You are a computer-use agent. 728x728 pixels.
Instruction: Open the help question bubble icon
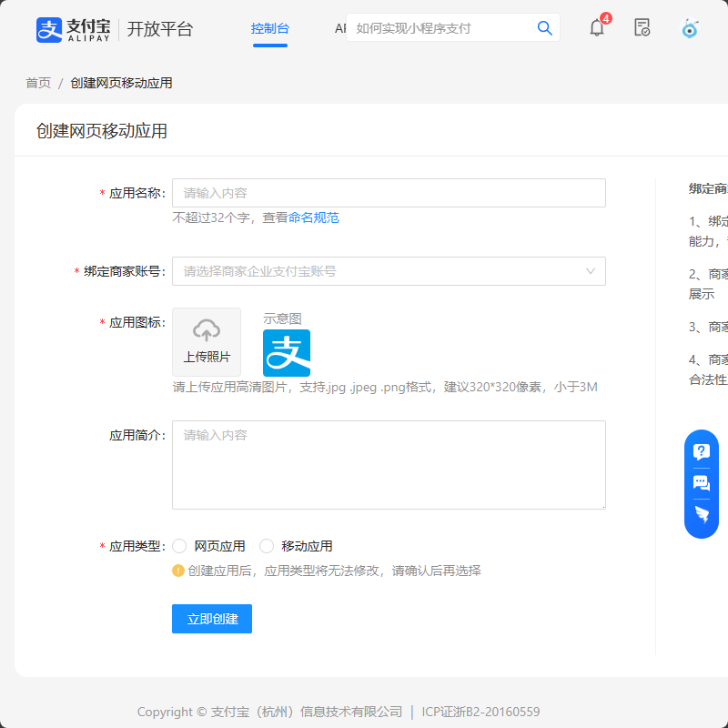[702, 451]
